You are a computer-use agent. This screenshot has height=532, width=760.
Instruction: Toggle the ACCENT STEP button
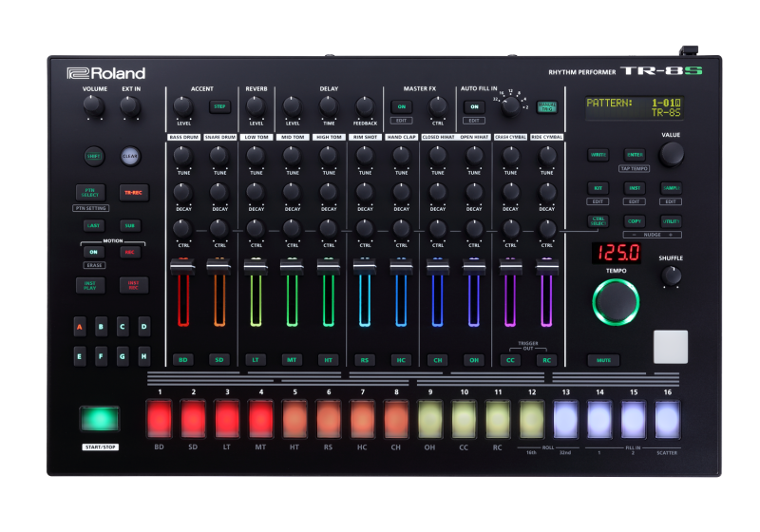pos(219,106)
